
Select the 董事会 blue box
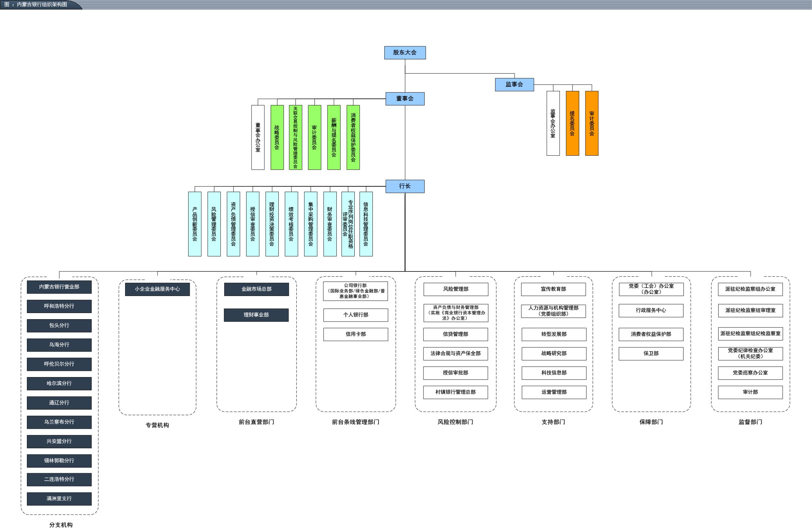tap(405, 98)
